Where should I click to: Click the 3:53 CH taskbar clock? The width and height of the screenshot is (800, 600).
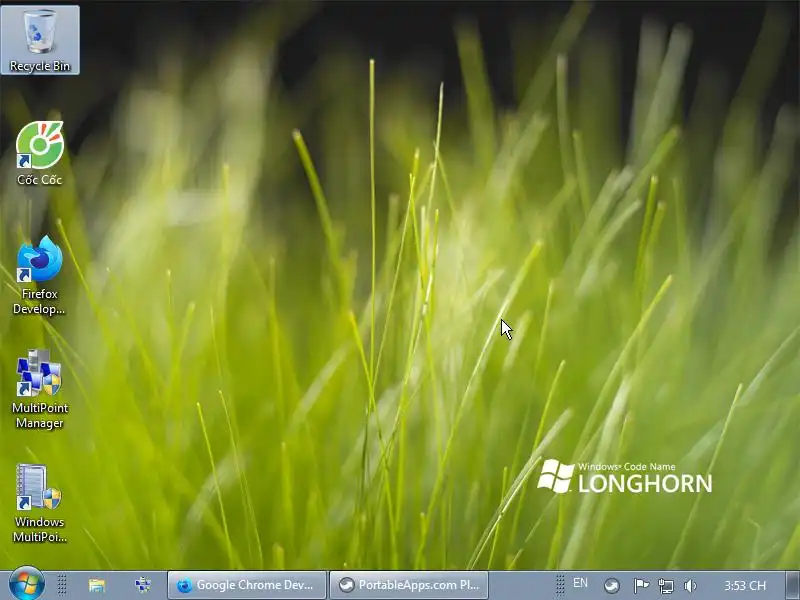(745, 586)
